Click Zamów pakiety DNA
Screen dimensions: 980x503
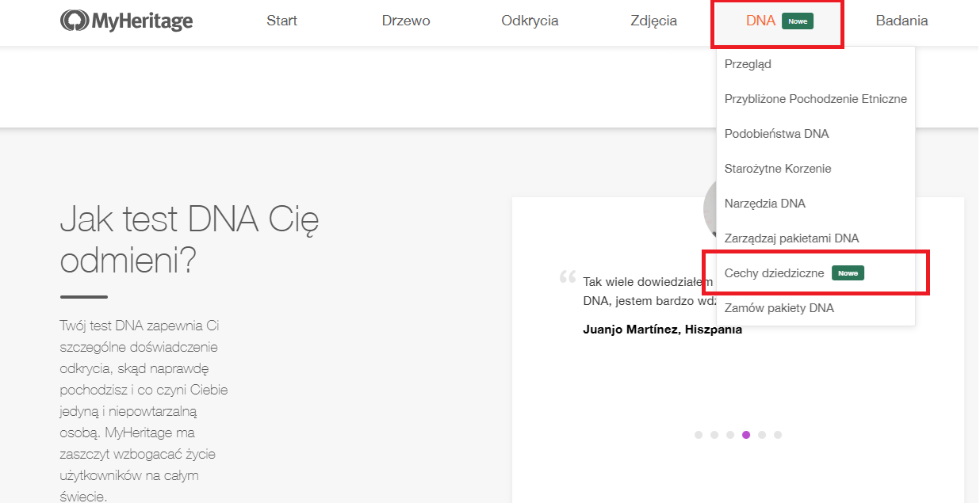coord(779,307)
